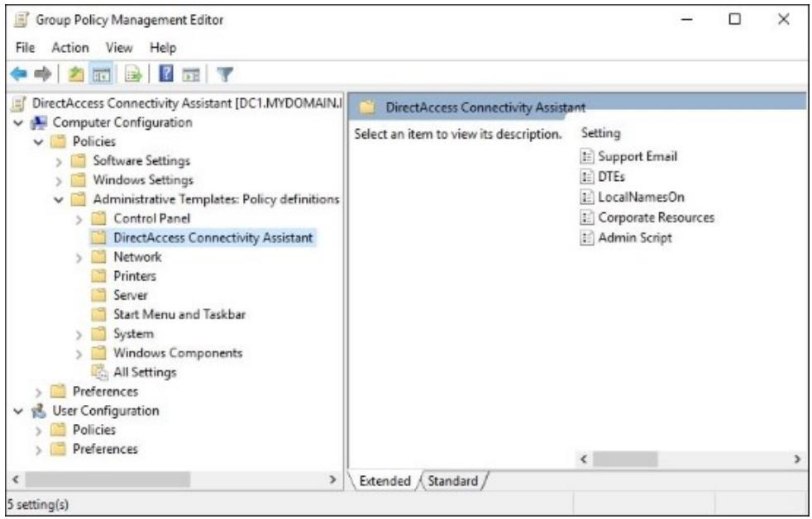This screenshot has width=812, height=519.
Task: Click the Export List toolbar icon
Action: pos(133,74)
